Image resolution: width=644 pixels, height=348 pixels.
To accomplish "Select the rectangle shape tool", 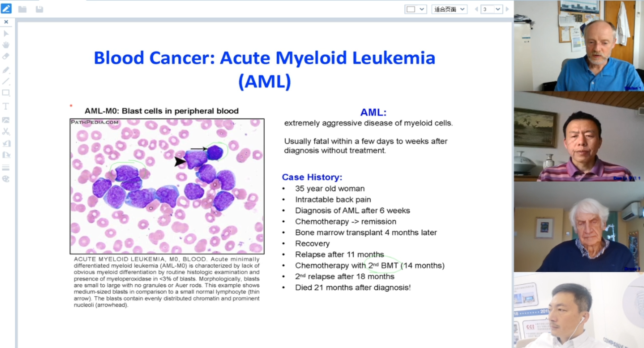I will click(6, 93).
